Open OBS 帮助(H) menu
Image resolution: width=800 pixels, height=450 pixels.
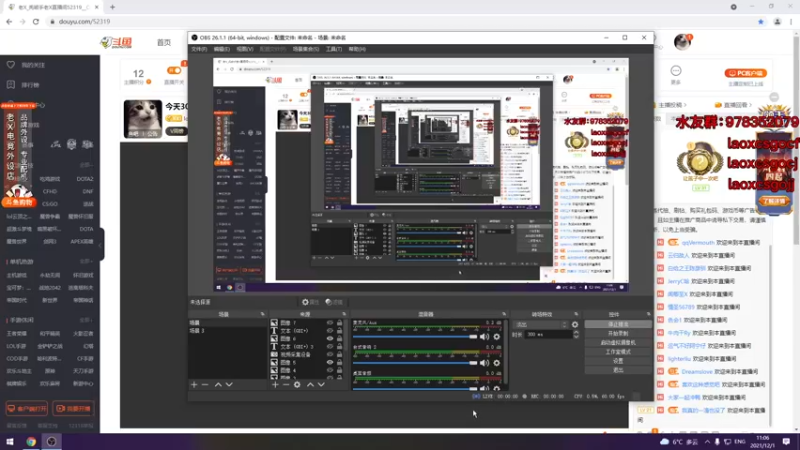coord(357,49)
